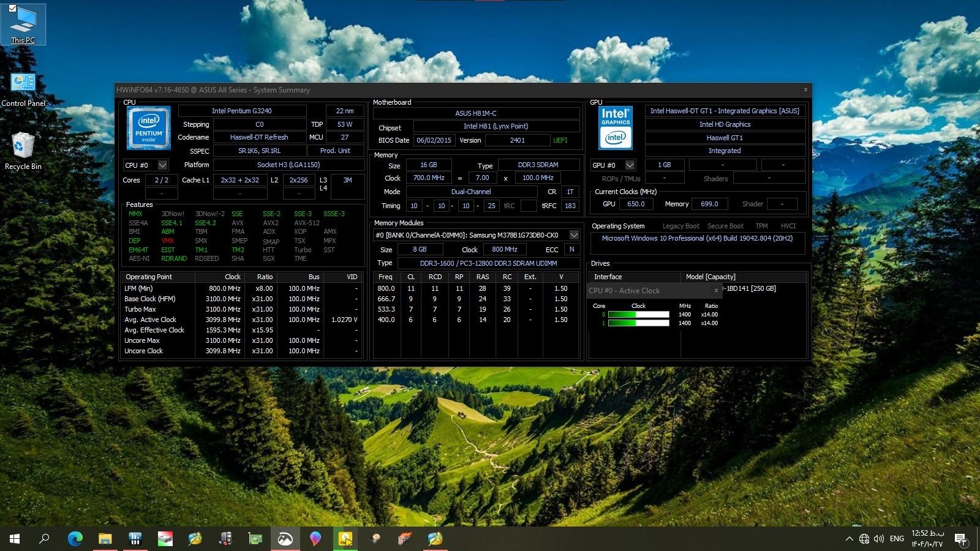Show hidden system tray icons
The image size is (980, 551).
click(x=849, y=539)
